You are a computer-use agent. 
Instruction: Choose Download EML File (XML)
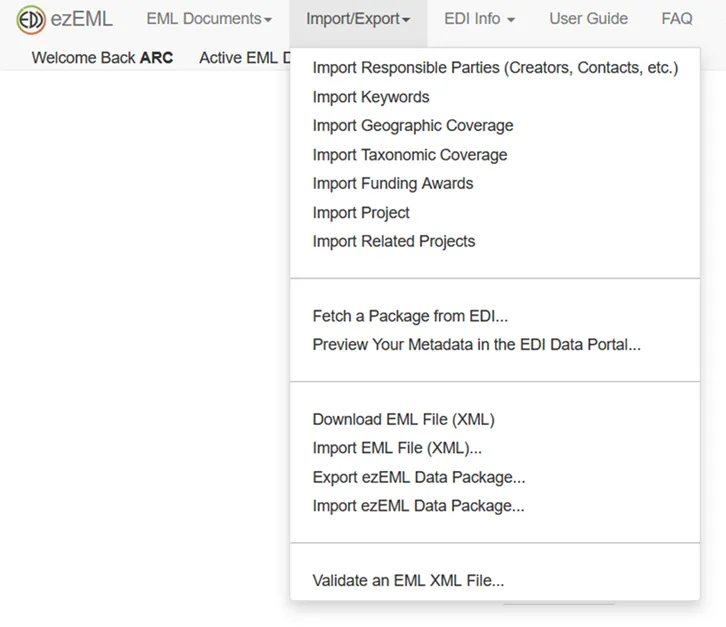coord(495,419)
